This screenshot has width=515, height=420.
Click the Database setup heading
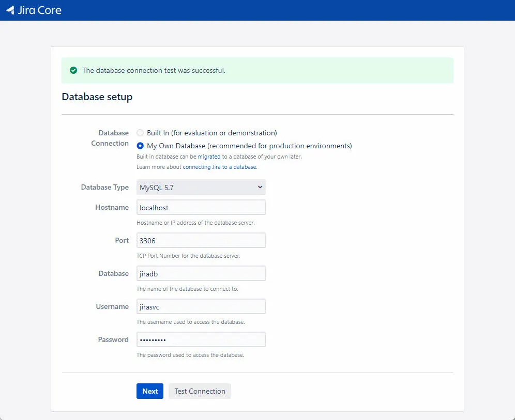click(97, 97)
